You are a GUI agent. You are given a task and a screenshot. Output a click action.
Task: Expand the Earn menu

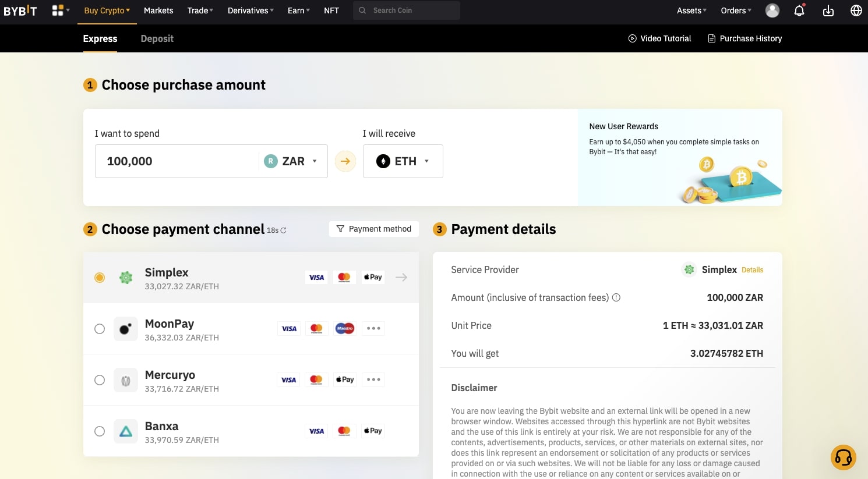click(x=299, y=10)
